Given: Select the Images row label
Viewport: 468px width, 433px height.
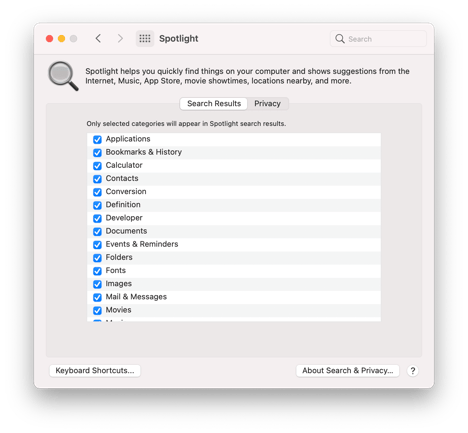Looking at the screenshot, I should tap(119, 283).
